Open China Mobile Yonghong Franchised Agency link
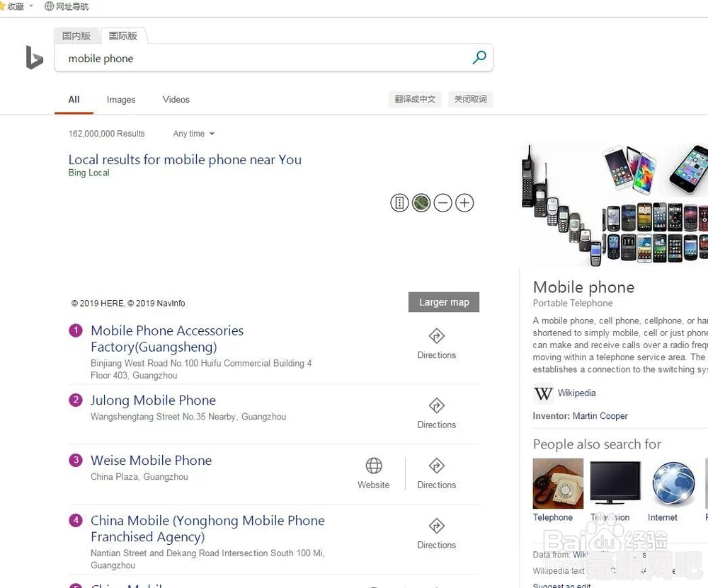708x588 pixels. [207, 529]
